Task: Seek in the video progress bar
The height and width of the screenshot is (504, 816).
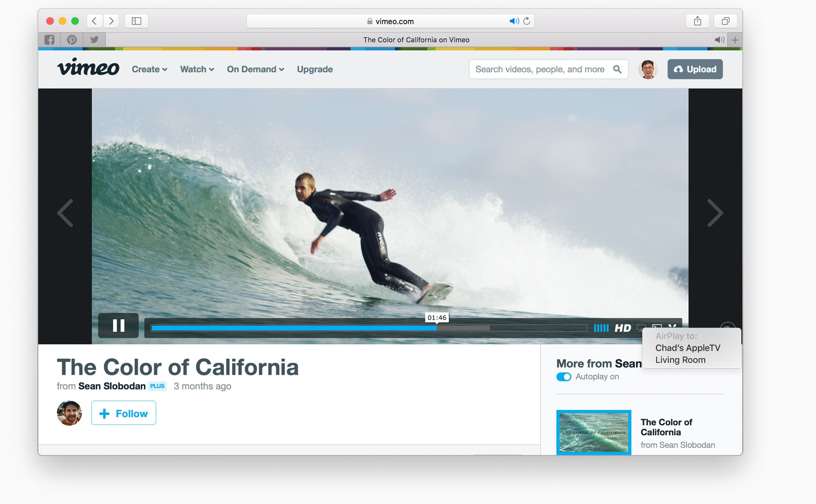Action: (x=369, y=328)
